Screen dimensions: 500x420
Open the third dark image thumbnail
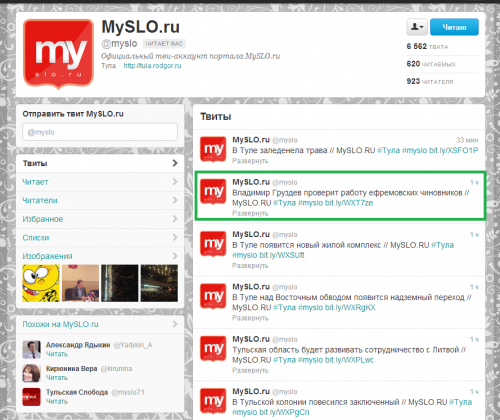(x=120, y=283)
